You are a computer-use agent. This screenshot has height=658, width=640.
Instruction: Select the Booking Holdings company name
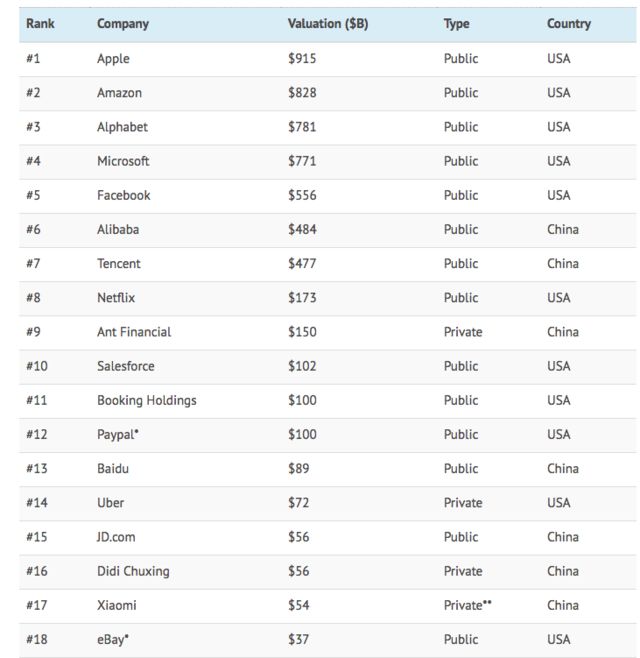147,400
